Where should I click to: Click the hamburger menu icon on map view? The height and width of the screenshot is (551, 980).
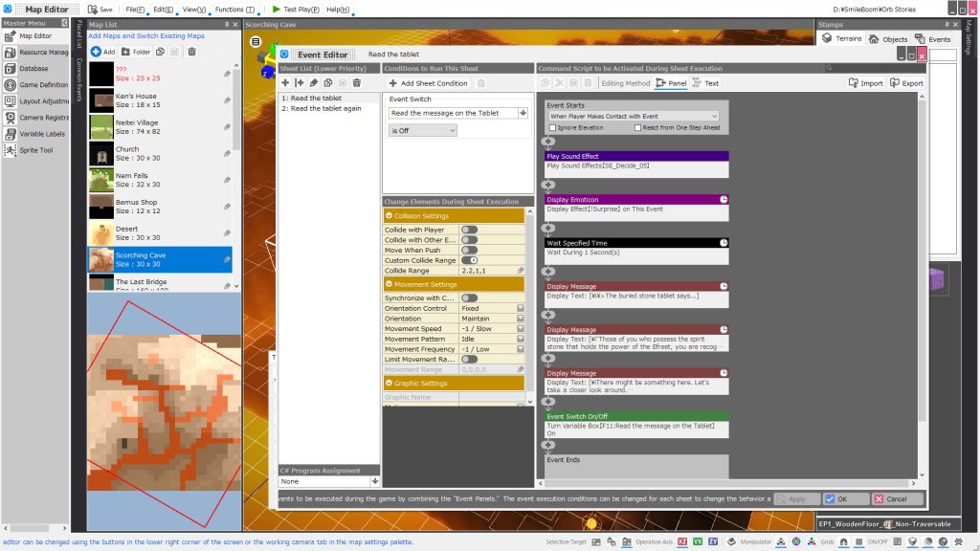[x=256, y=42]
